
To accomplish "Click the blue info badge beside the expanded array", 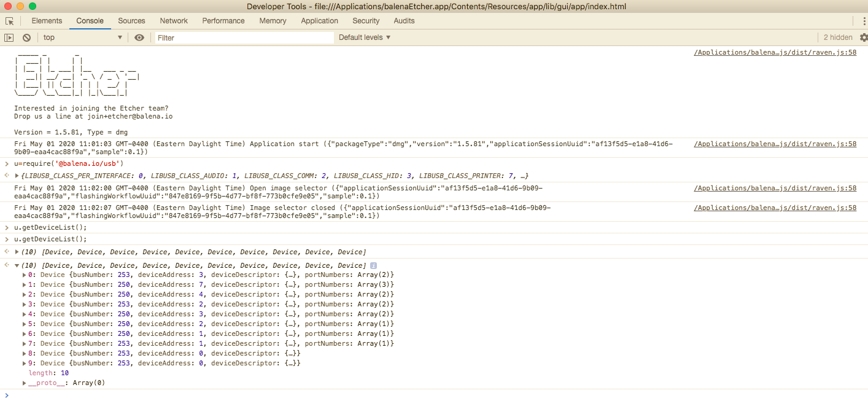I will click(373, 265).
